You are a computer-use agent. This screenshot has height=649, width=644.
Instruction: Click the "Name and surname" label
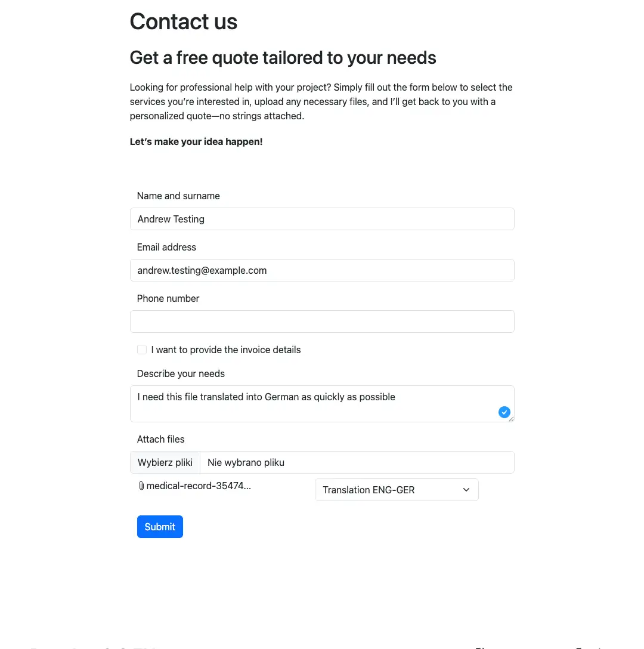tap(178, 196)
